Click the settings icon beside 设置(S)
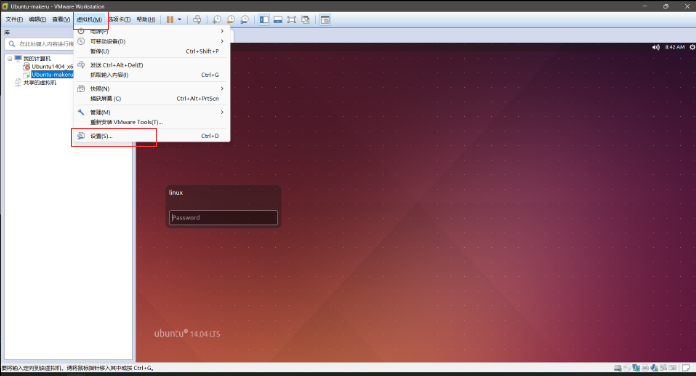The width and height of the screenshot is (696, 376). [x=81, y=135]
